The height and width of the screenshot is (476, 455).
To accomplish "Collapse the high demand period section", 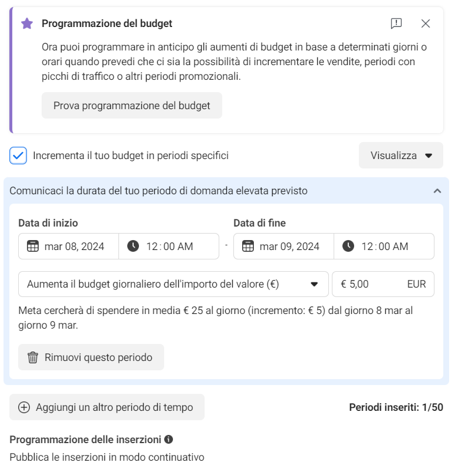I will pyautogui.click(x=437, y=191).
